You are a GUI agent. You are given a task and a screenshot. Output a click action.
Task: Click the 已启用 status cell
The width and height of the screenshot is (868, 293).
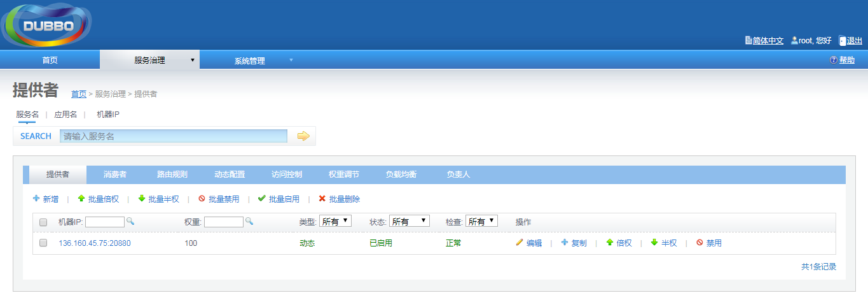pyautogui.click(x=381, y=243)
